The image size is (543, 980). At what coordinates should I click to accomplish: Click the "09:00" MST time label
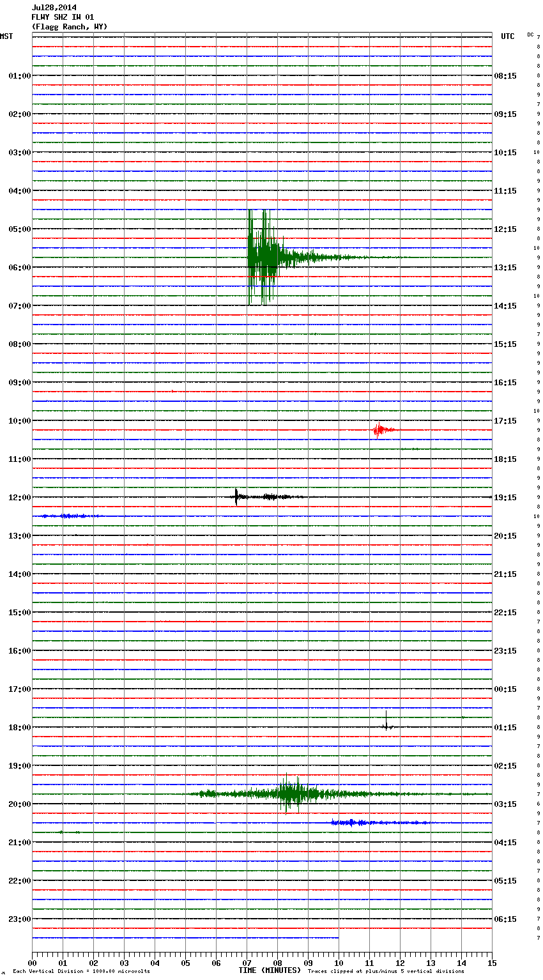pyautogui.click(x=20, y=383)
